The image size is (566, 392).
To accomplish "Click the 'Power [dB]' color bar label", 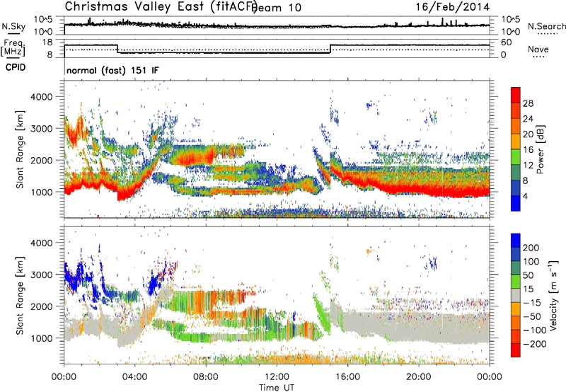I will [541, 149].
